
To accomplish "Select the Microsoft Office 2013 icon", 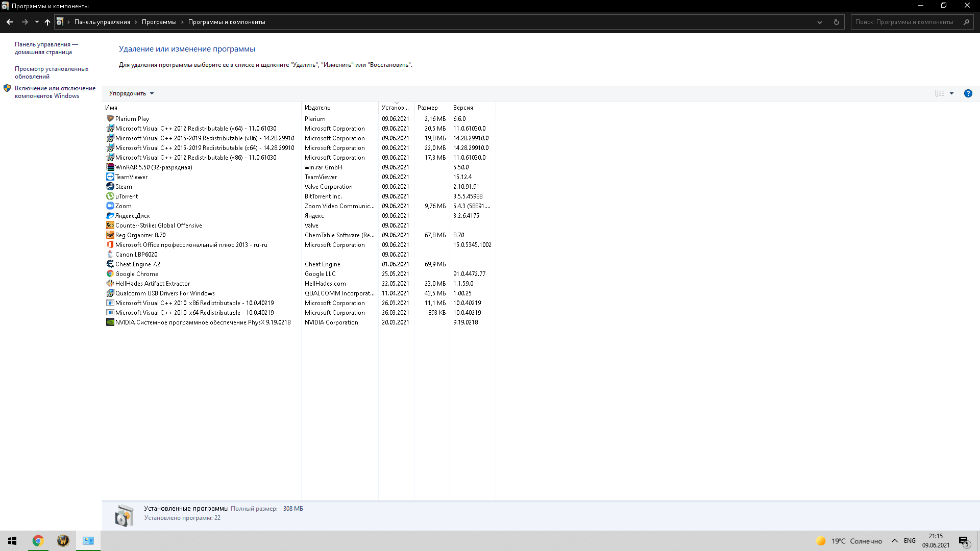I will pos(110,244).
